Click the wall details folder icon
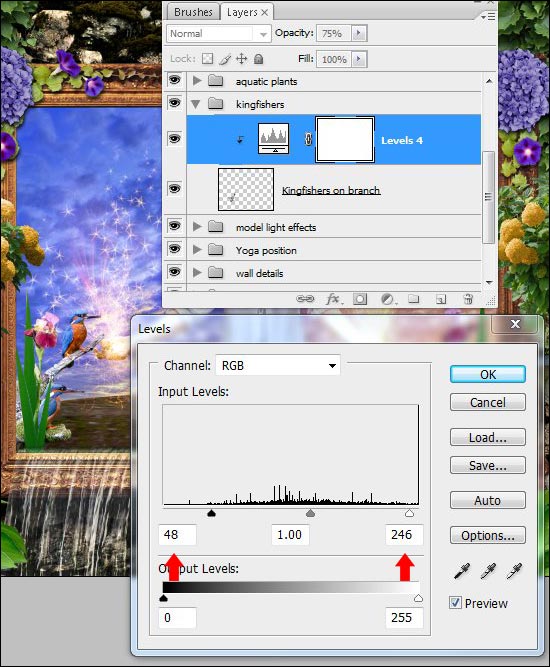Screen dimensions: 550x667 216,272
